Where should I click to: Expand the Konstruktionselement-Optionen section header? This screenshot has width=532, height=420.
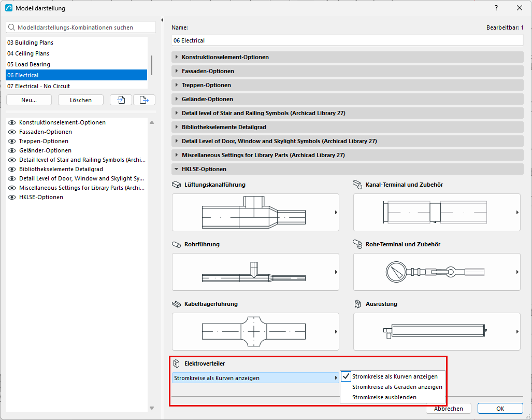coord(348,57)
